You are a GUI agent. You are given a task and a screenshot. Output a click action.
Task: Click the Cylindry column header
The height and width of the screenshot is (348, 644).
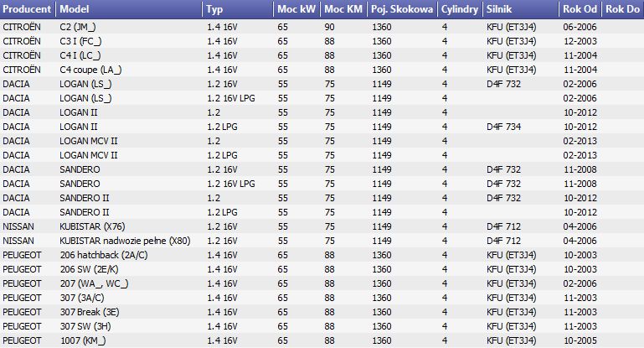pos(461,9)
